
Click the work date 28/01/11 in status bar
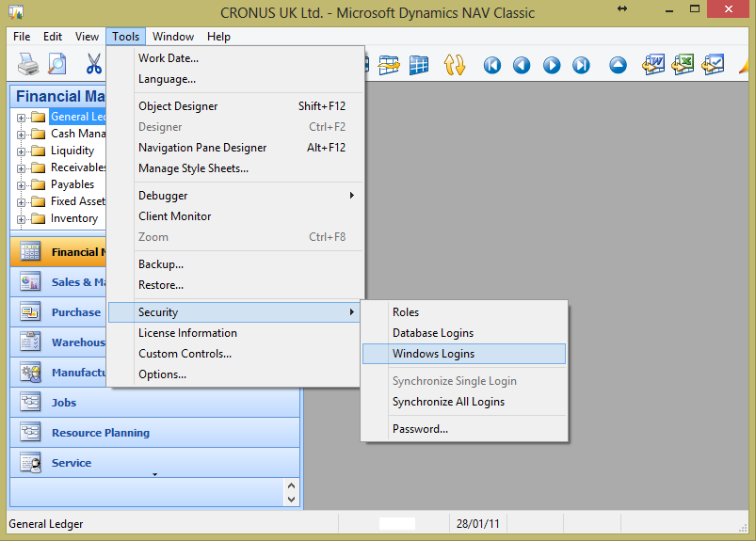pos(478,524)
